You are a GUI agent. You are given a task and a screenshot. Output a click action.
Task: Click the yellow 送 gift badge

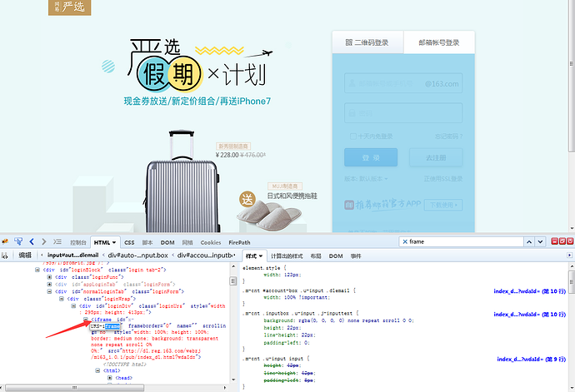tap(247, 199)
